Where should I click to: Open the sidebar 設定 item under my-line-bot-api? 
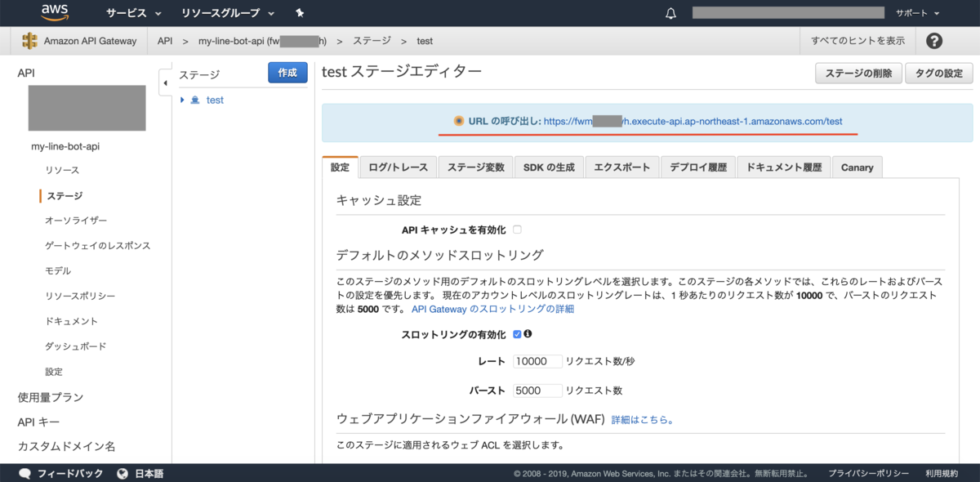[x=54, y=372]
